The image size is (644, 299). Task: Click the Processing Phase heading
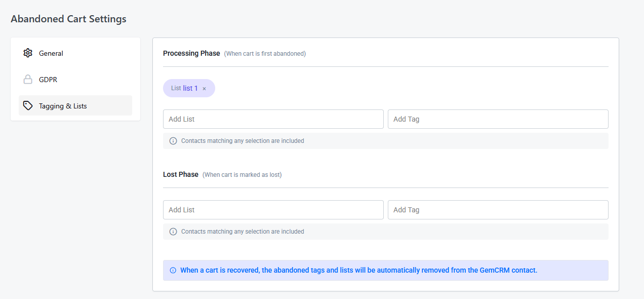191,53
